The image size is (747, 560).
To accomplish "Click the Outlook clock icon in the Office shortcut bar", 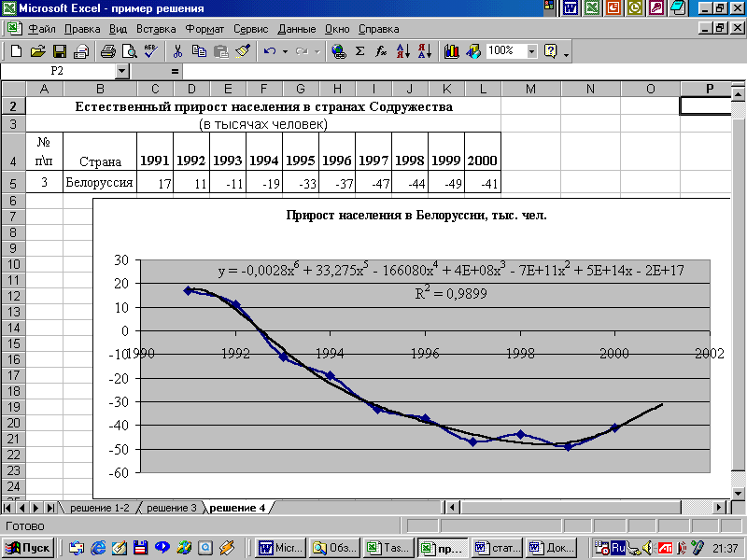I will click(x=635, y=8).
